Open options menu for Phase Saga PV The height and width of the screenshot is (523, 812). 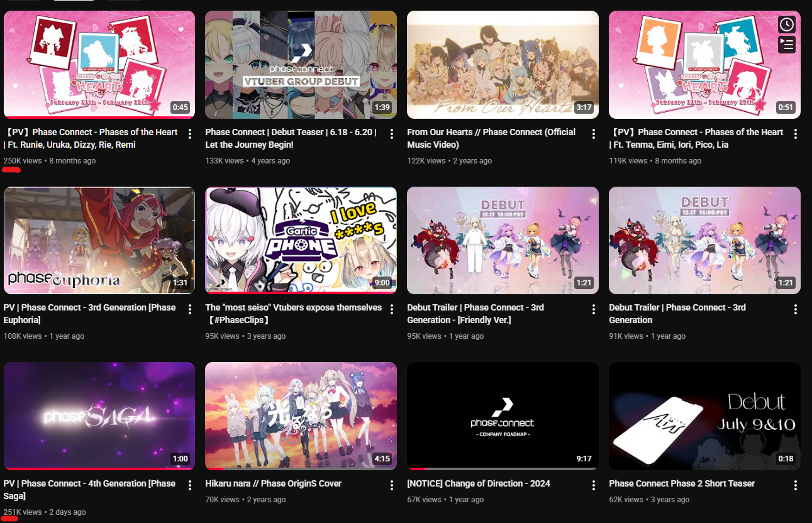pyautogui.click(x=190, y=485)
